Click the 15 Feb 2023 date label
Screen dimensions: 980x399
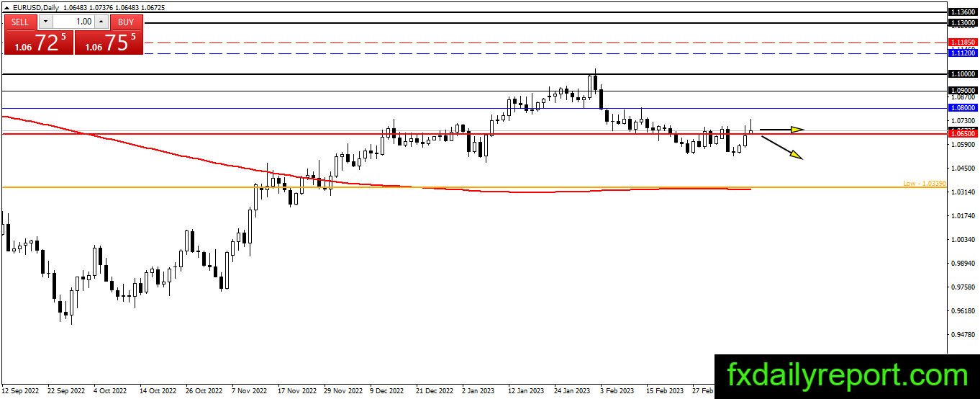(x=665, y=391)
